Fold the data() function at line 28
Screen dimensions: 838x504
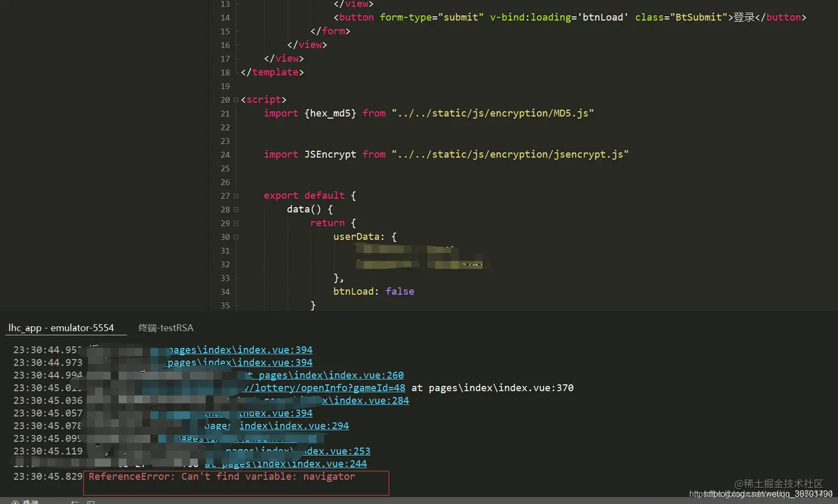coord(236,210)
